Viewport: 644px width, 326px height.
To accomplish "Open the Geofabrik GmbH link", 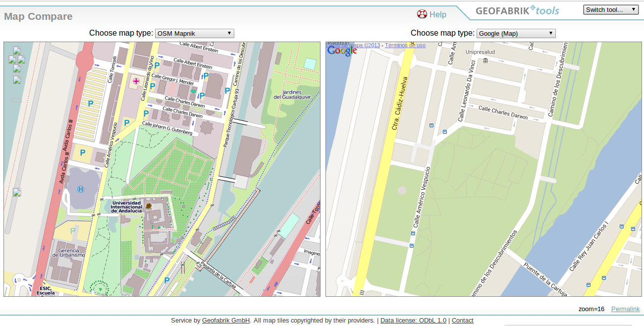I will point(226,320).
